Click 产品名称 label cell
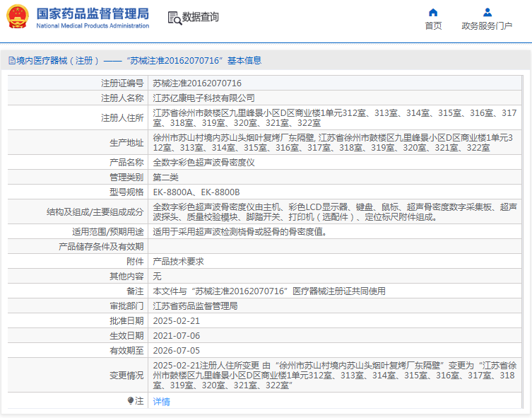Screen dimensions: 532x418 (x=78, y=162)
